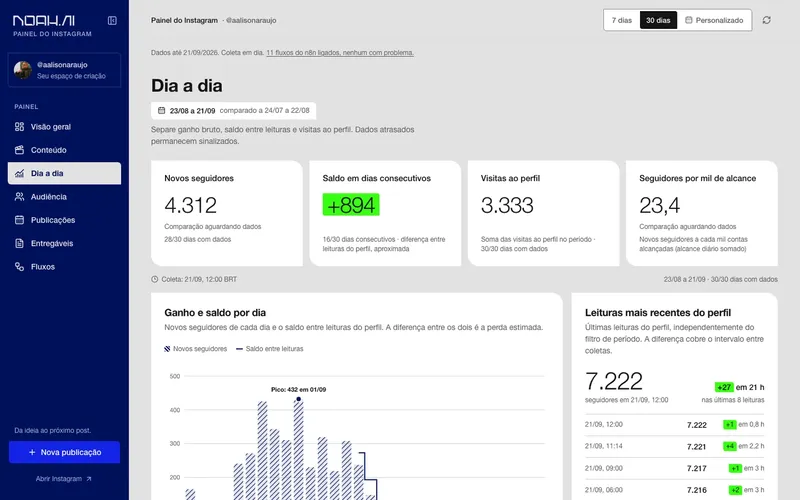Click the refresh data icon
Screen dimensions: 800x500
click(x=766, y=20)
